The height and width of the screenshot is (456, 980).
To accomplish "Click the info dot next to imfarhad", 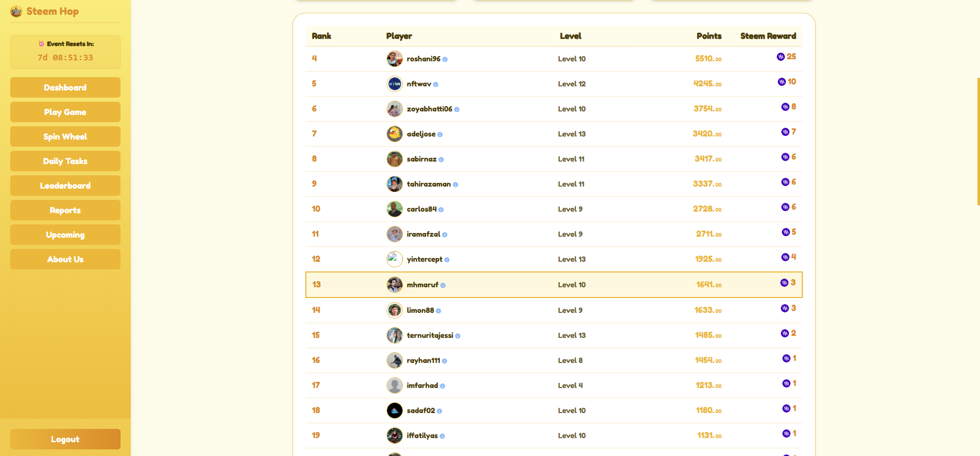I will pos(443,386).
